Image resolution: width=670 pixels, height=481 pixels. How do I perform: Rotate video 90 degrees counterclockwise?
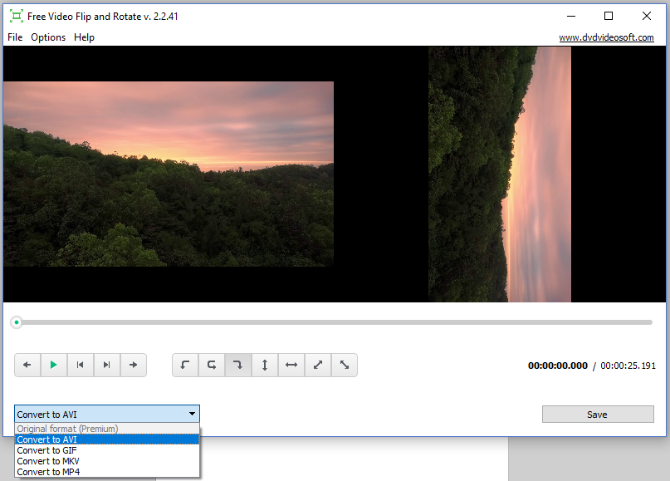(x=185, y=365)
